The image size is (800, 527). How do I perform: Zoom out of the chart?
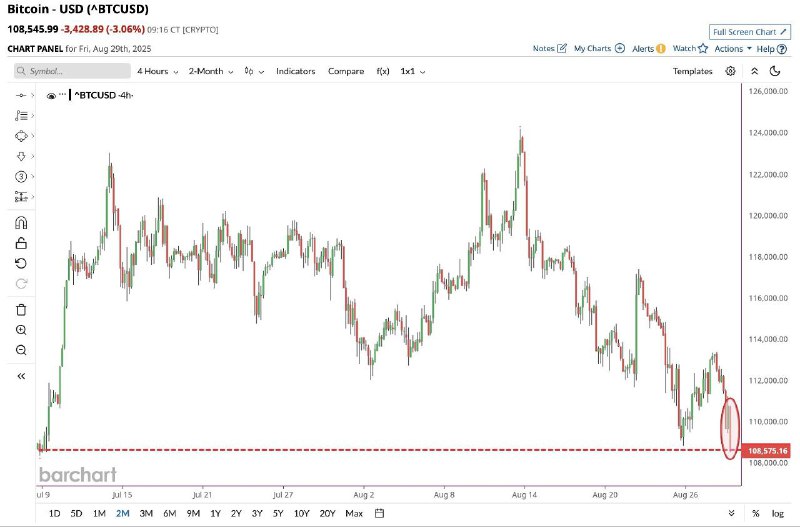pos(21,350)
